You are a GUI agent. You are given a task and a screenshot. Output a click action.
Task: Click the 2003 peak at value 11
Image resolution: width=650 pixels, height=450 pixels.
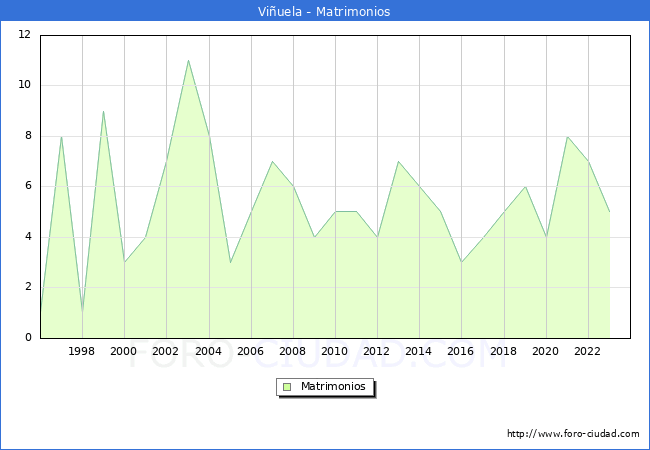188,60
